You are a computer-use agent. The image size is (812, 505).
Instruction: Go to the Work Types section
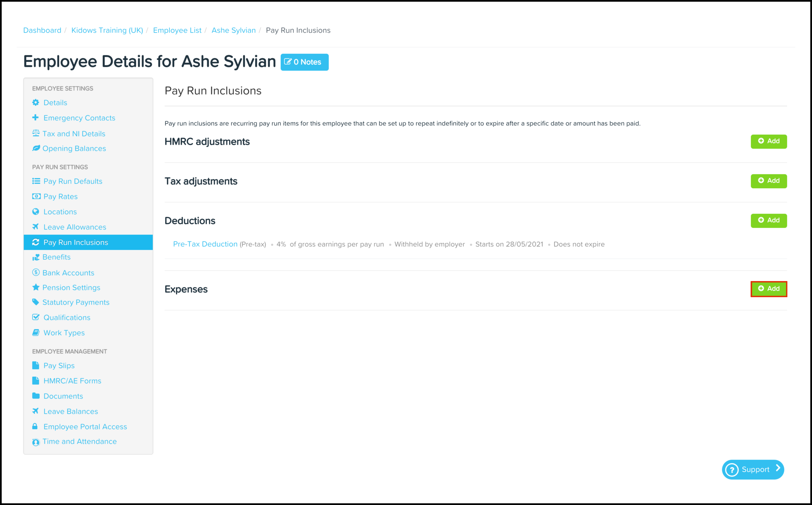tap(64, 333)
